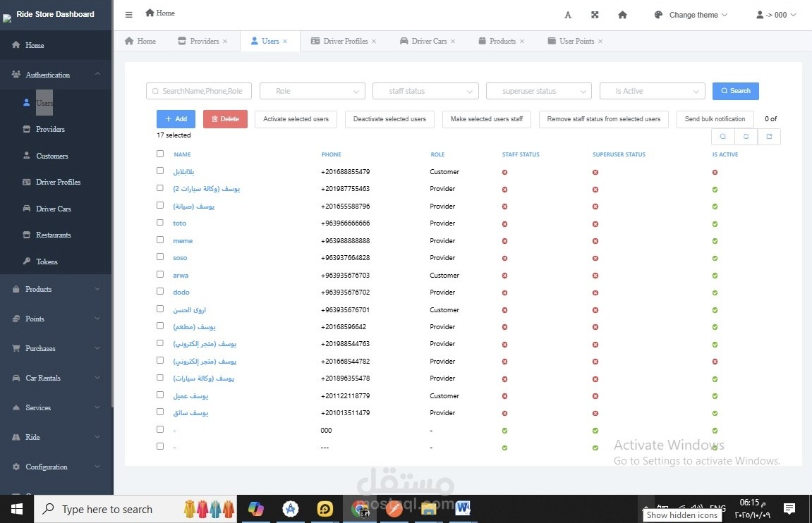Screen dimensions: 812x523
Task: Open the user account 000 dropdown
Action: (x=776, y=15)
